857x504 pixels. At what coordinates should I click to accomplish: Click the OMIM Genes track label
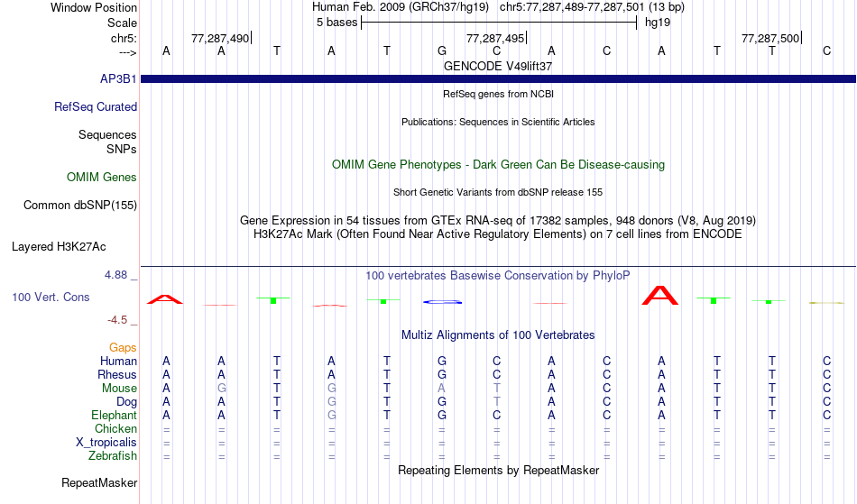[101, 177]
